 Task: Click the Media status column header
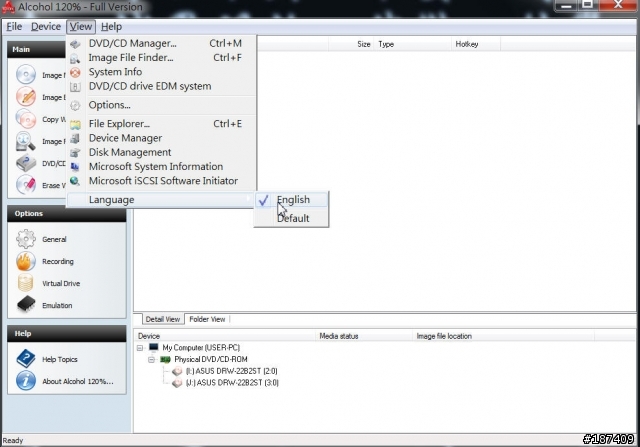pyautogui.click(x=365, y=336)
